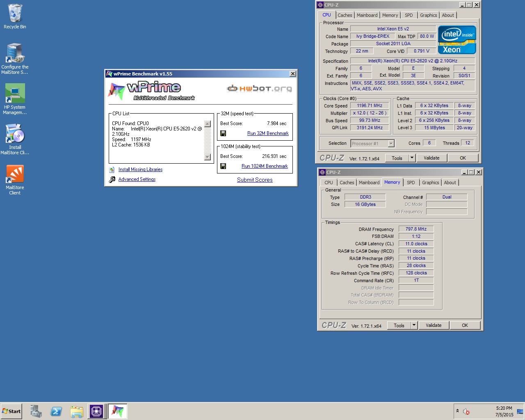The width and height of the screenshot is (525, 420).
Task: Click Validate in upper CPU-Z window
Action: pos(431,158)
